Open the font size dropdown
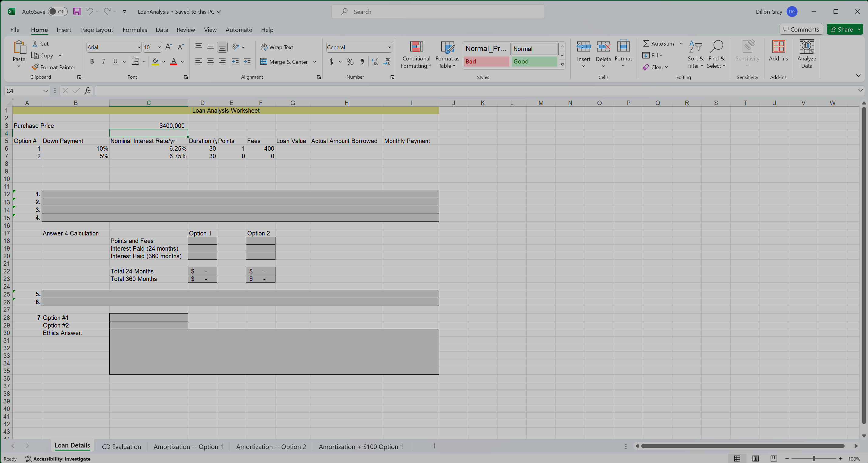Viewport: 868px width, 463px height. click(159, 47)
